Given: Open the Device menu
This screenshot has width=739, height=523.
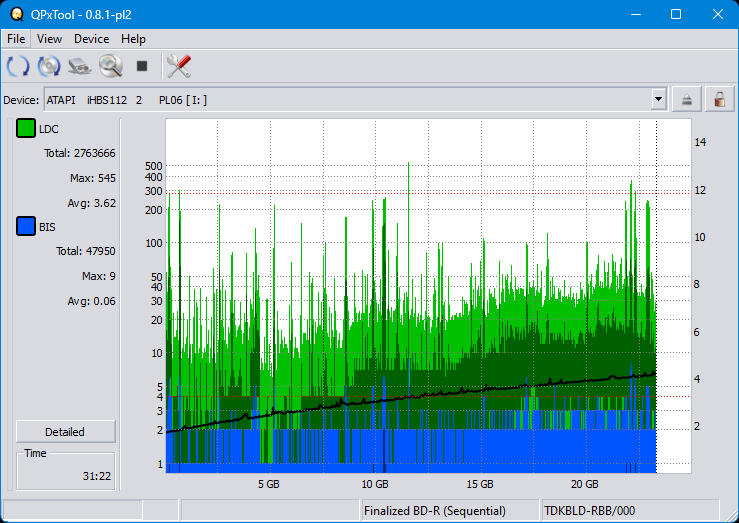Looking at the screenshot, I should (x=91, y=39).
